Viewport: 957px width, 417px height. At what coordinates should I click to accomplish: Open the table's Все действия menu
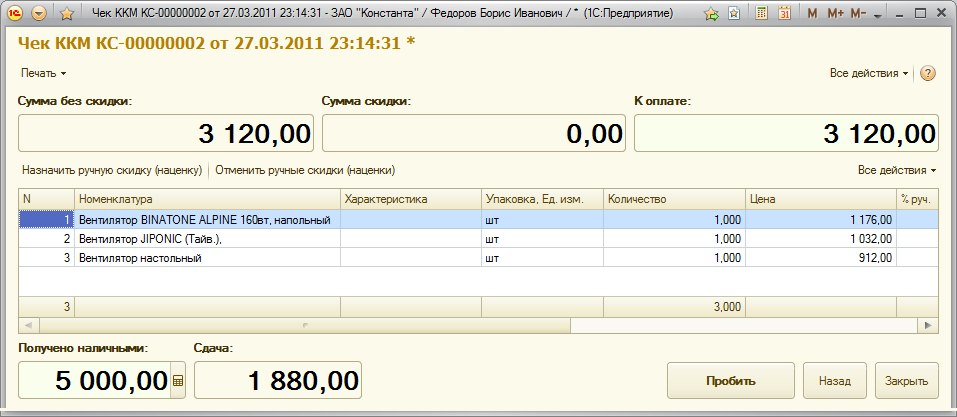pyautogui.click(x=897, y=170)
